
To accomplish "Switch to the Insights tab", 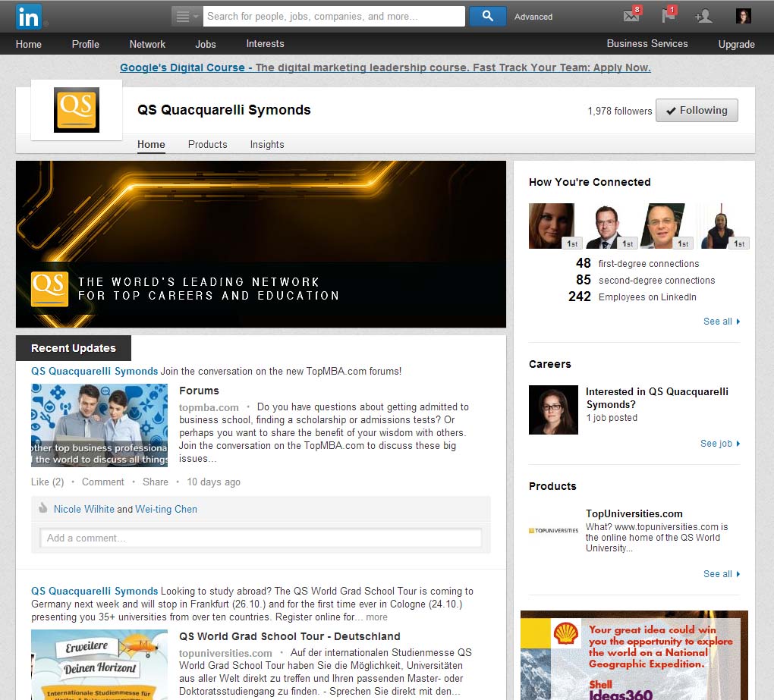I will pos(267,145).
